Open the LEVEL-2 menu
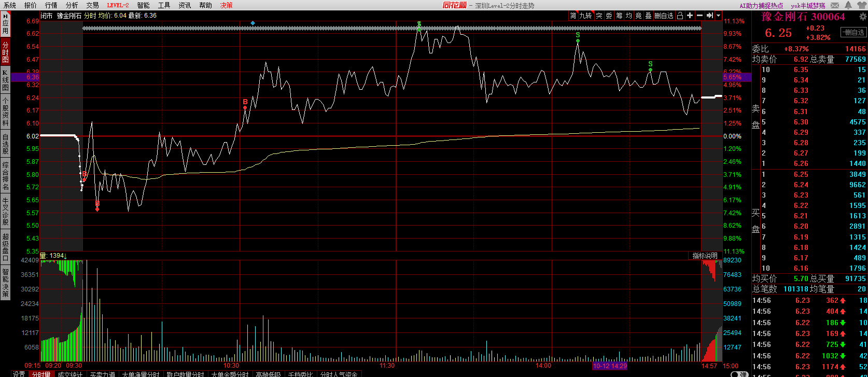 pos(118,5)
